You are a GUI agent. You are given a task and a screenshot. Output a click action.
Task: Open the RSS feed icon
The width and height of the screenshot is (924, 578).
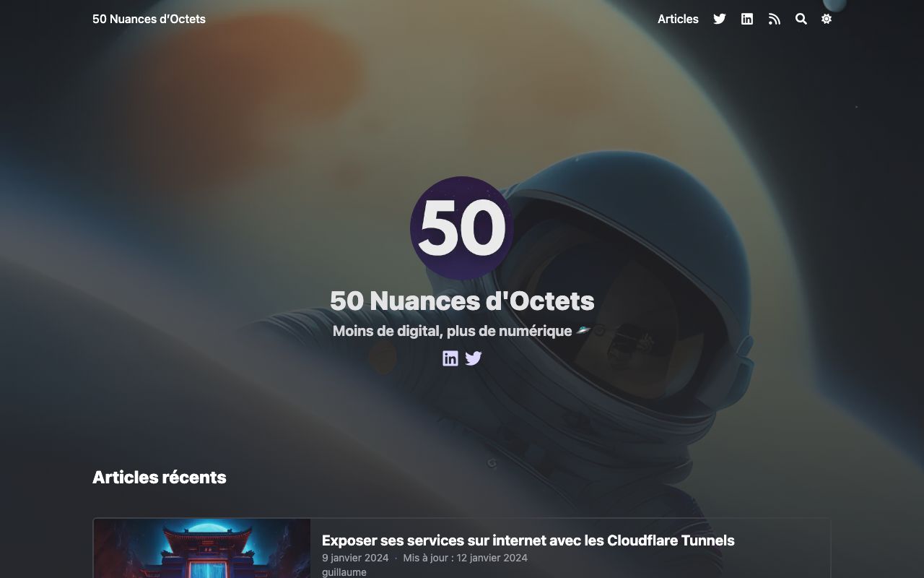(x=775, y=20)
